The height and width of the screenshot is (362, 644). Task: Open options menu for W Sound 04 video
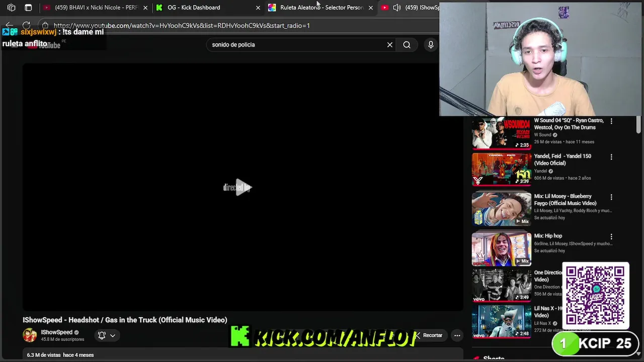(611, 121)
